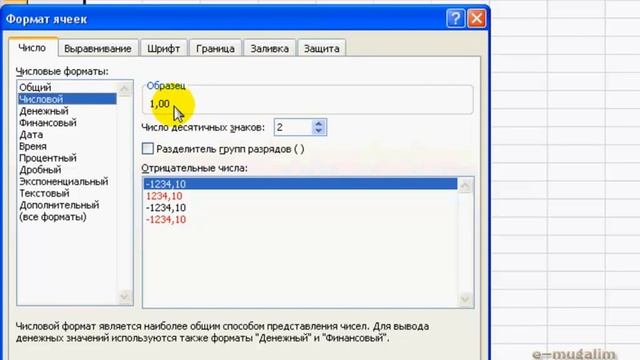The image size is (640, 360).
Task: Pick Дробный format
Action: coord(67,170)
